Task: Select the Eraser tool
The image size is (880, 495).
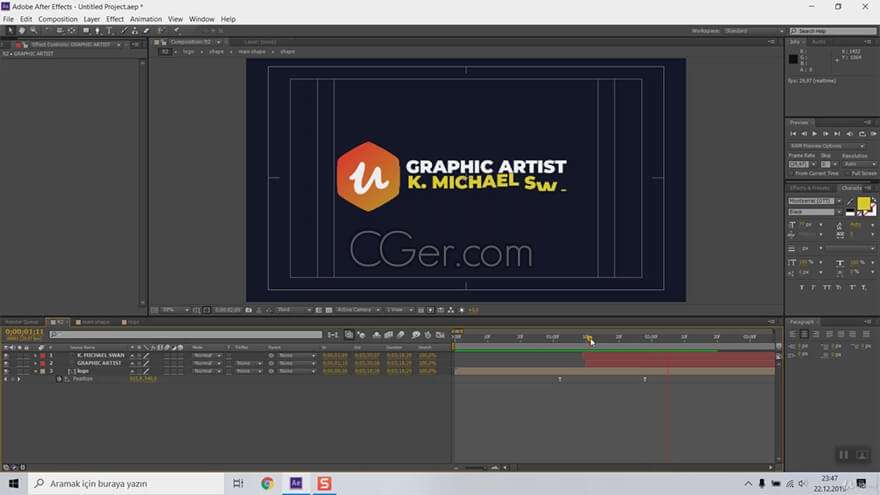Action: 146,31
